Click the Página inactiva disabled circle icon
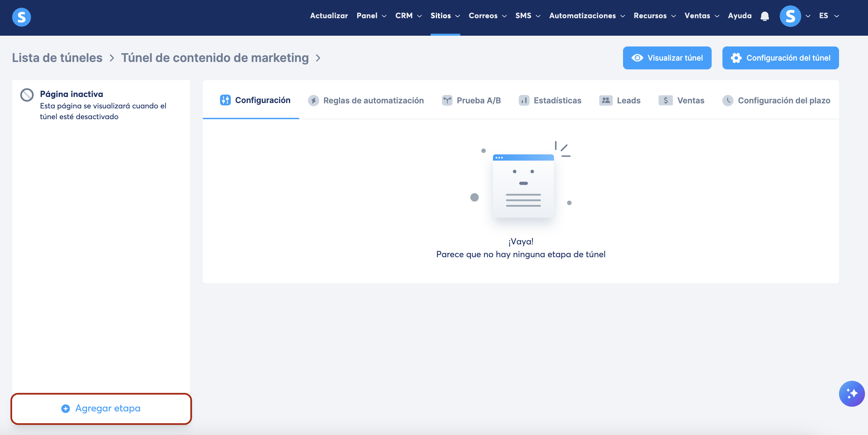This screenshot has height=435, width=868. pyautogui.click(x=27, y=95)
